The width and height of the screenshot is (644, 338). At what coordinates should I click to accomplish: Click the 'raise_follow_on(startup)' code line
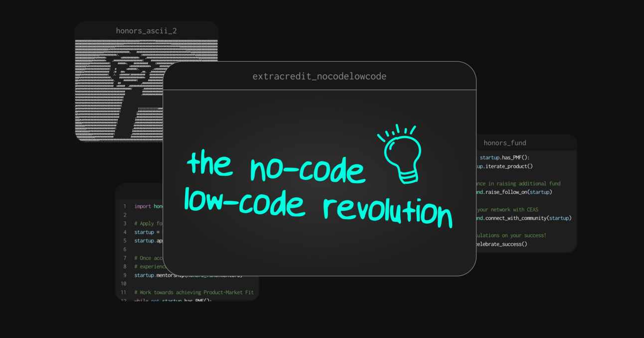coord(514,192)
